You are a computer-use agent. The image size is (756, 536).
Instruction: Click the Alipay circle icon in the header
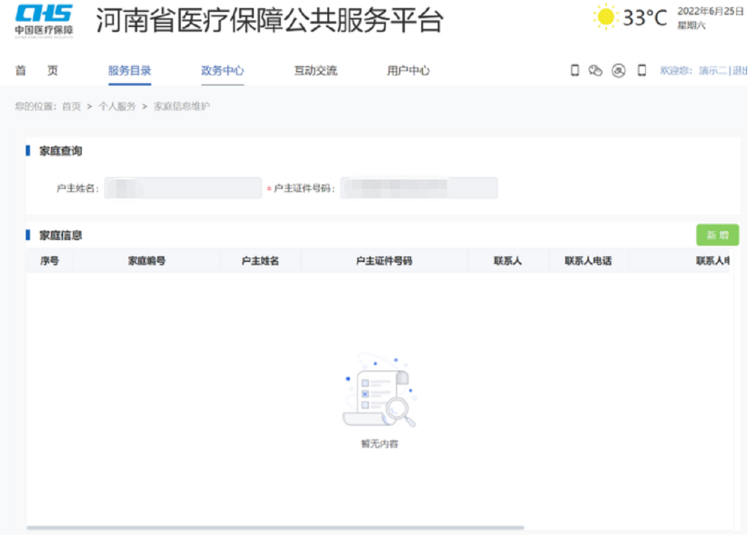point(619,71)
